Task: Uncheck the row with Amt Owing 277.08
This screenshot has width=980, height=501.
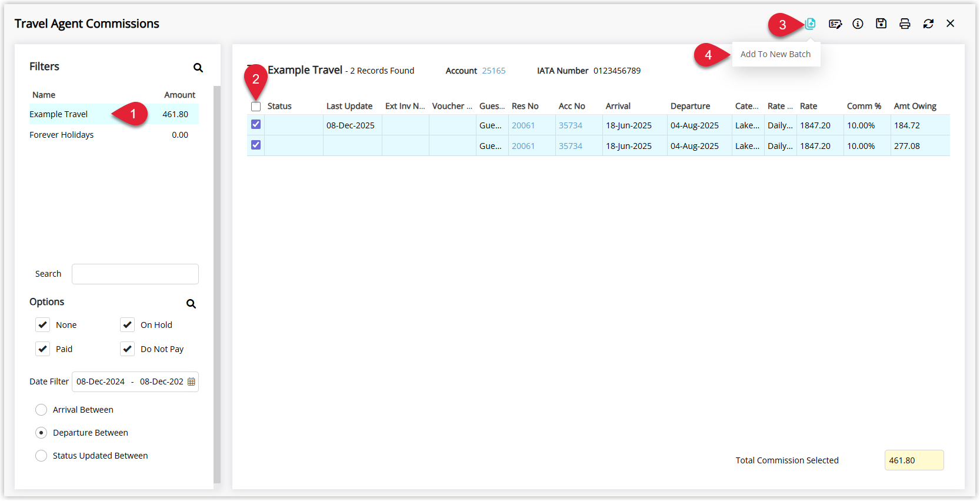Action: [x=256, y=145]
